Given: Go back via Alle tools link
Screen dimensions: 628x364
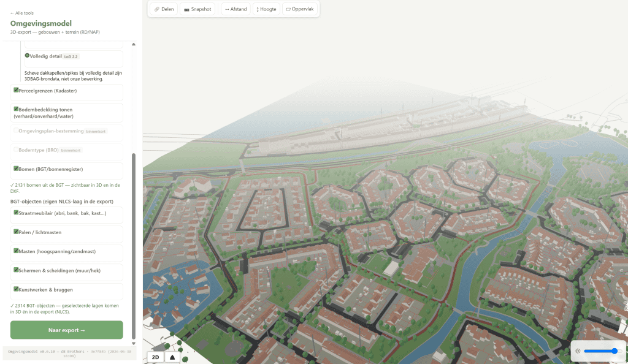Looking at the screenshot, I should pyautogui.click(x=22, y=13).
